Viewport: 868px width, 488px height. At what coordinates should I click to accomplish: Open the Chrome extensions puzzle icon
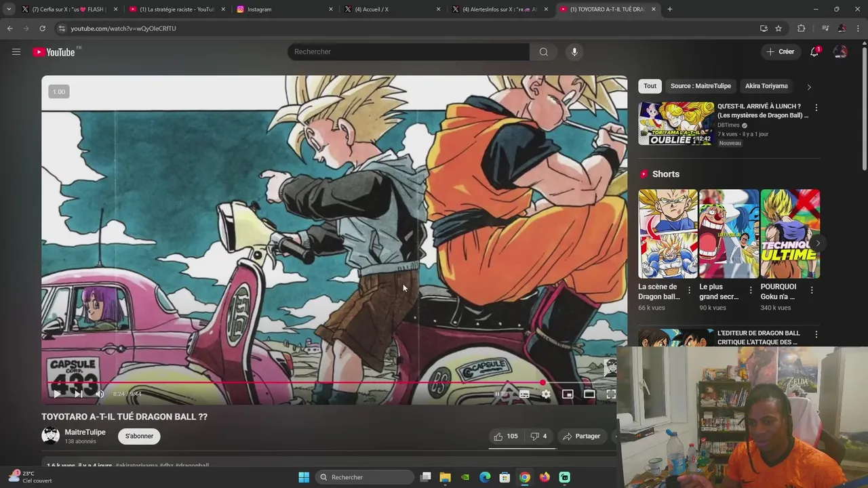(x=802, y=28)
